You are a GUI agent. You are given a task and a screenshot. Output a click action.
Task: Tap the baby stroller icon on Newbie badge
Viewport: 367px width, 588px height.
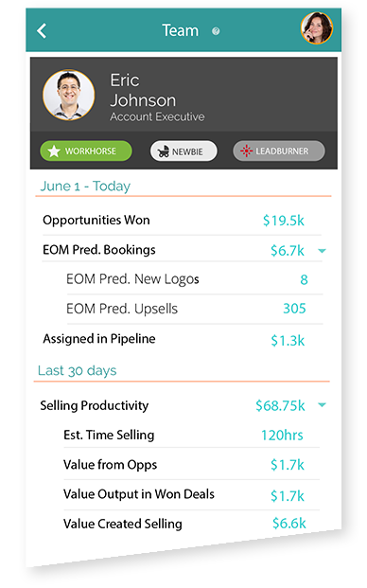[x=164, y=151]
